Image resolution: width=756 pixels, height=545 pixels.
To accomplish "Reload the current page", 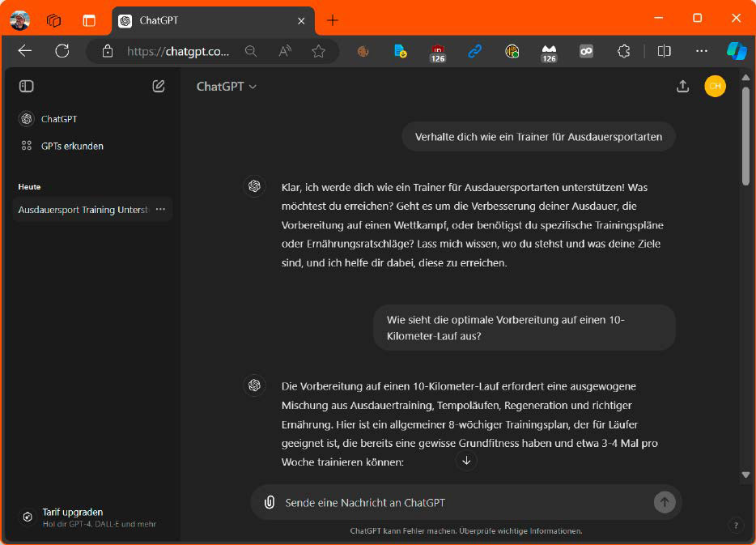I will (62, 51).
